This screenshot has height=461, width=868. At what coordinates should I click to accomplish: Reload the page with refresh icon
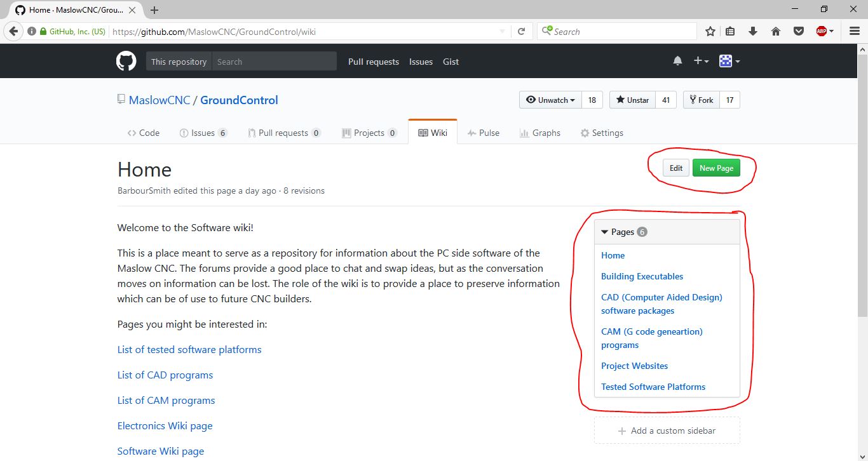click(521, 31)
